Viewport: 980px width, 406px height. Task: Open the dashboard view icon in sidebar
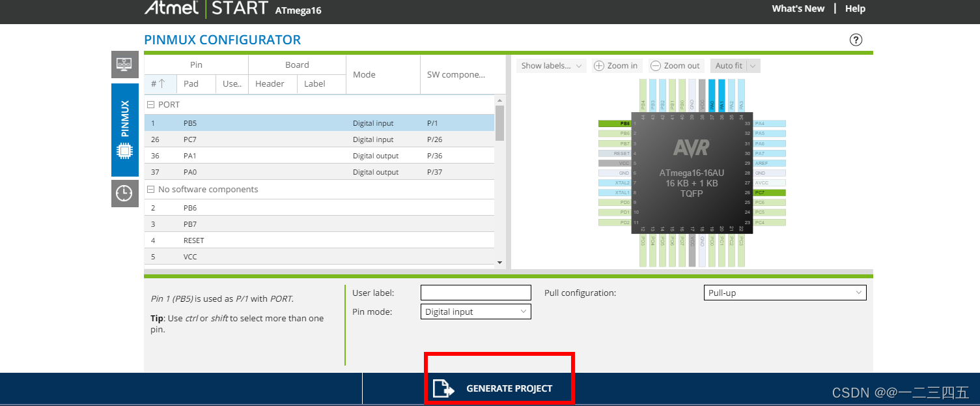(124, 64)
